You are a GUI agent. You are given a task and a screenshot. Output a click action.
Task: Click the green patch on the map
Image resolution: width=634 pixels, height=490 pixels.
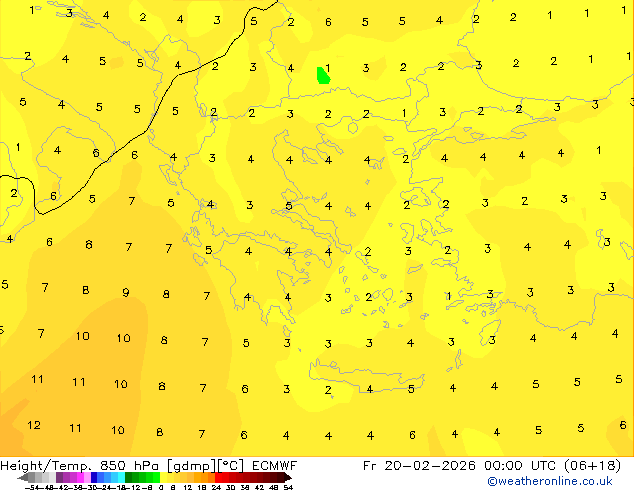coord(323,76)
